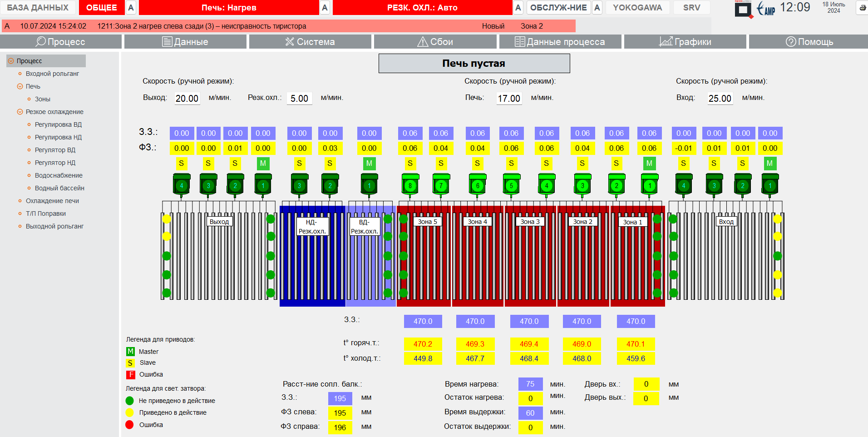
Task: Toggle the A button right of ОБСЛУЖ-НИЕ
Action: 597,8
